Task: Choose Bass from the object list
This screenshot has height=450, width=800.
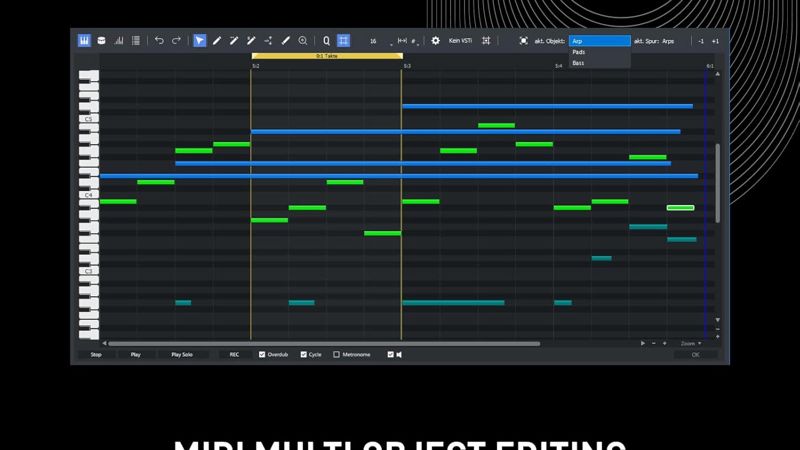Action: [599, 63]
